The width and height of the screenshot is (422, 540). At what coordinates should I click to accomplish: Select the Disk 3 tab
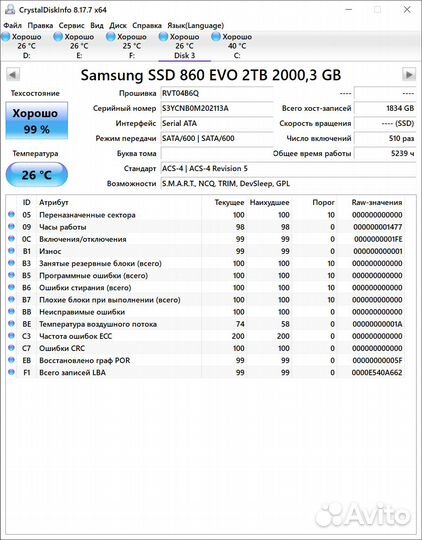click(184, 46)
